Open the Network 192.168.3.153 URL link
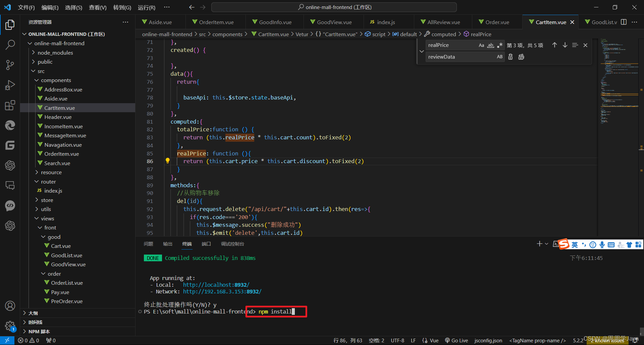The height and width of the screenshot is (345, 644). coord(222,291)
